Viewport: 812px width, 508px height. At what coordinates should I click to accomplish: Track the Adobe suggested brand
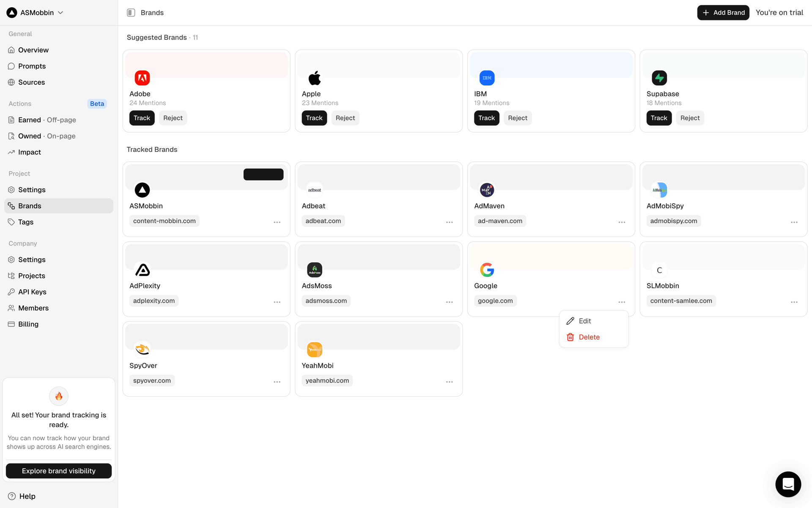click(142, 118)
